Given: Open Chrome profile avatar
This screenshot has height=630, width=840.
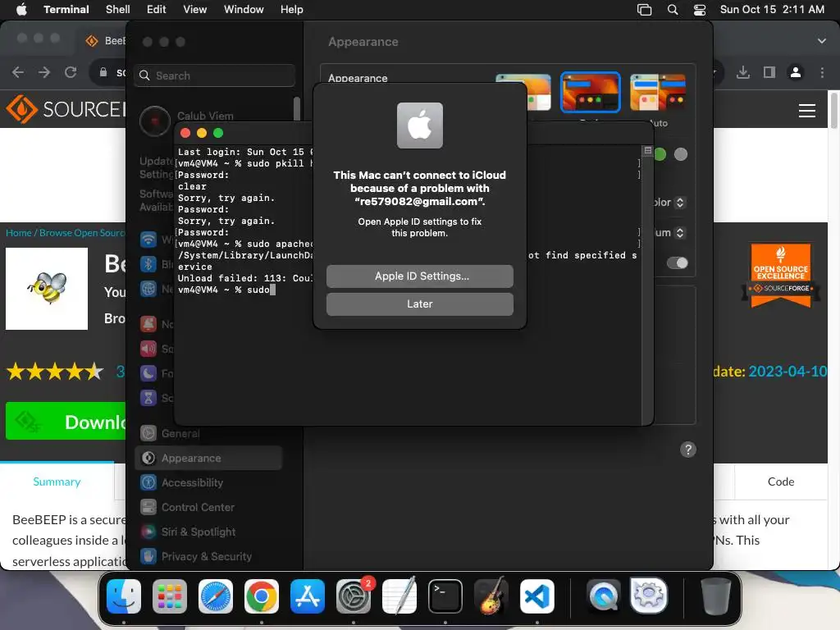Looking at the screenshot, I should pyautogui.click(x=796, y=72).
